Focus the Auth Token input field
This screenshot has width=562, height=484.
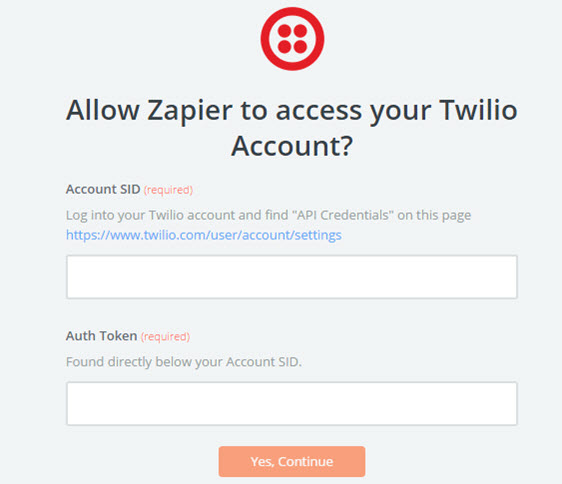click(x=292, y=404)
